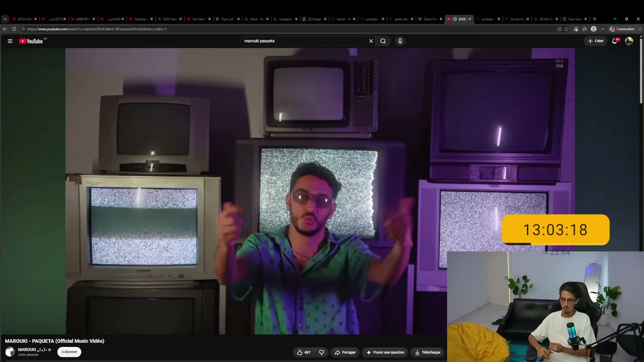The height and width of the screenshot is (362, 644).
Task: Open YouTube notifications bell
Action: coord(615,41)
